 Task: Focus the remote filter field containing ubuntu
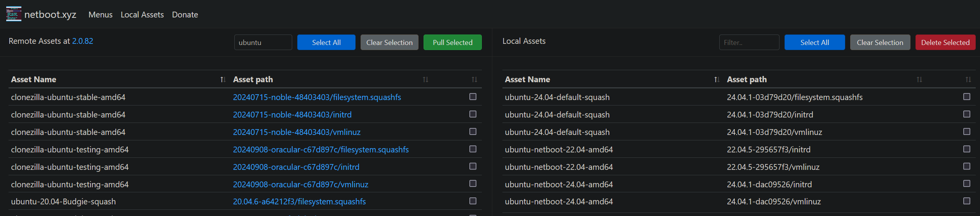(263, 42)
